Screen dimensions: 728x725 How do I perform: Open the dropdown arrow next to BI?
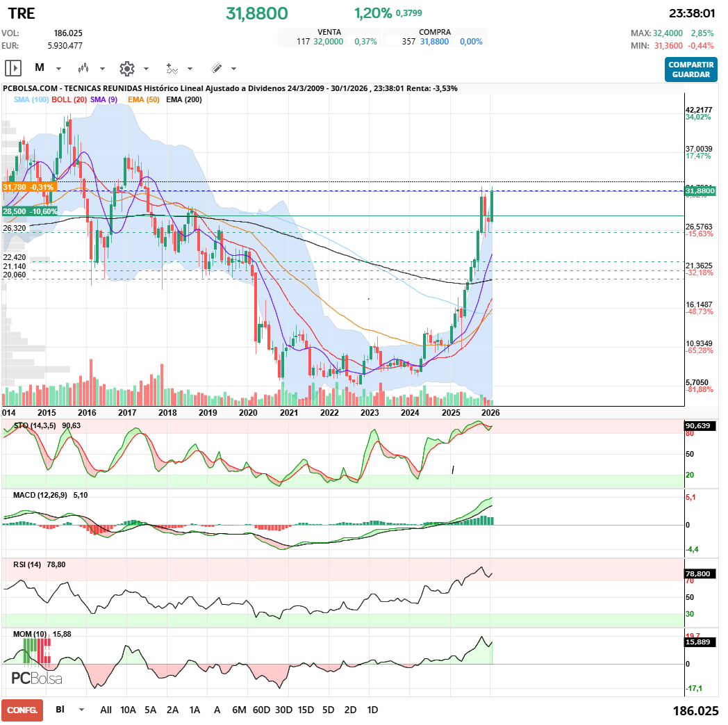[82, 710]
